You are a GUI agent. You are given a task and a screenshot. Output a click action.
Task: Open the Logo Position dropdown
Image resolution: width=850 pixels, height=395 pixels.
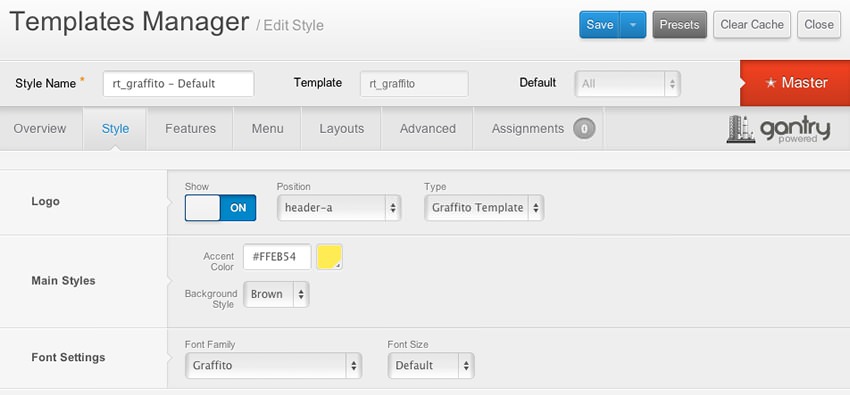pos(339,208)
